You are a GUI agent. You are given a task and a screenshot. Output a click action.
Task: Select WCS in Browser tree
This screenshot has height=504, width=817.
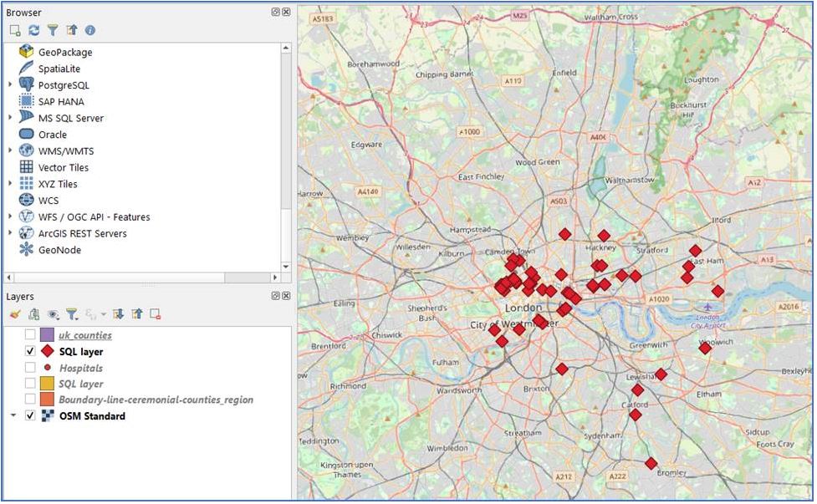(49, 201)
